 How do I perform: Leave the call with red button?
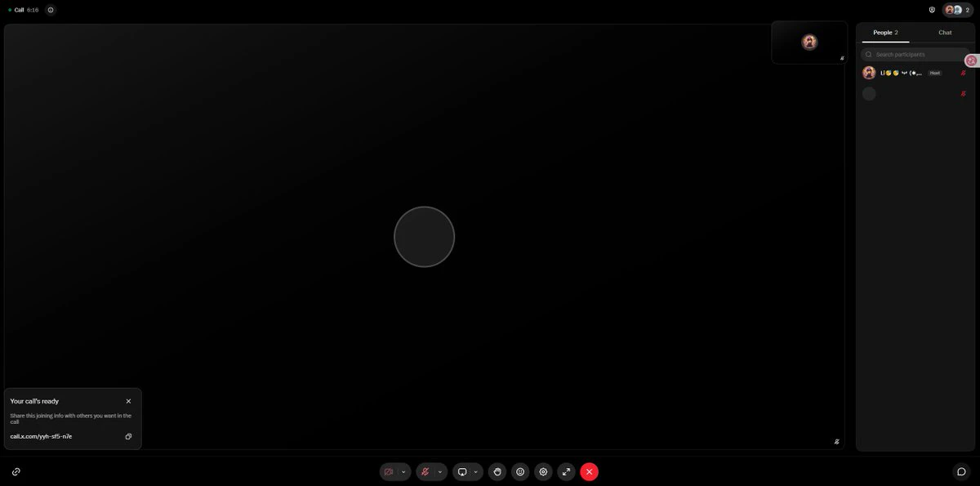(x=589, y=472)
